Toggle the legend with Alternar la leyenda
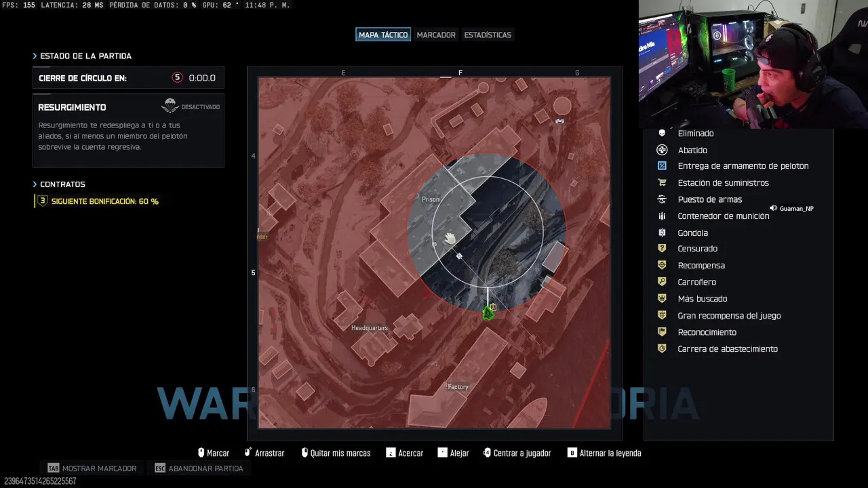The image size is (868, 488). point(604,453)
